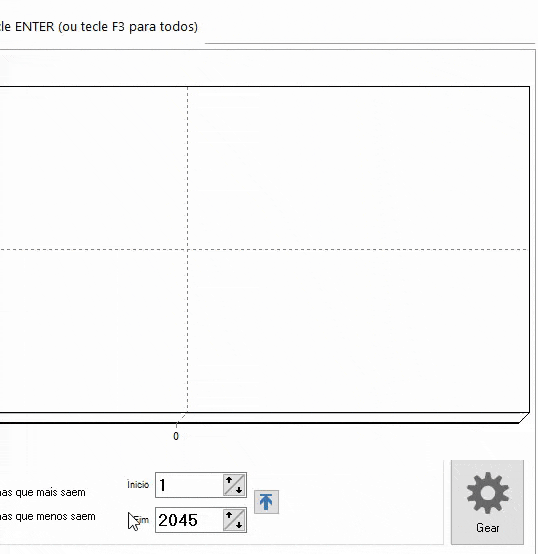Select the 'que mais saem' option
This screenshot has height=554, width=538.
(43, 492)
